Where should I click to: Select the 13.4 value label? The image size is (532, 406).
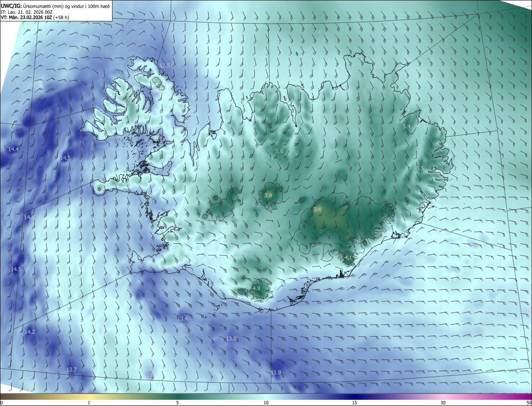183,318
